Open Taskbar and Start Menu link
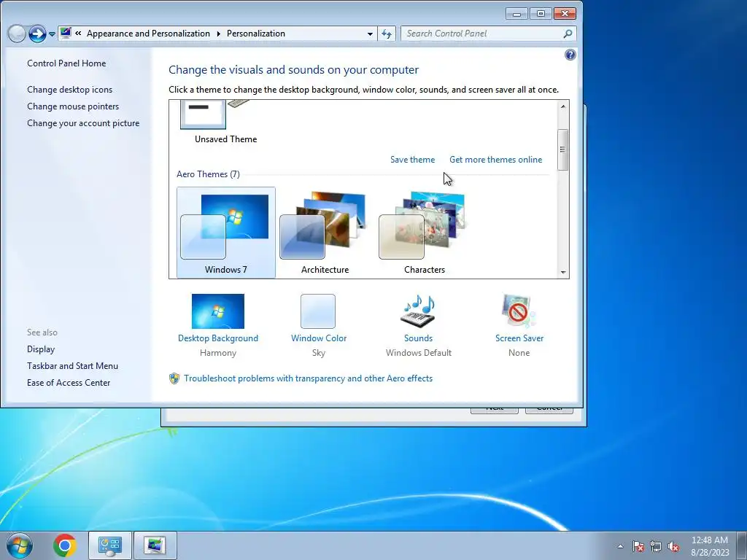747x560 pixels. click(72, 366)
